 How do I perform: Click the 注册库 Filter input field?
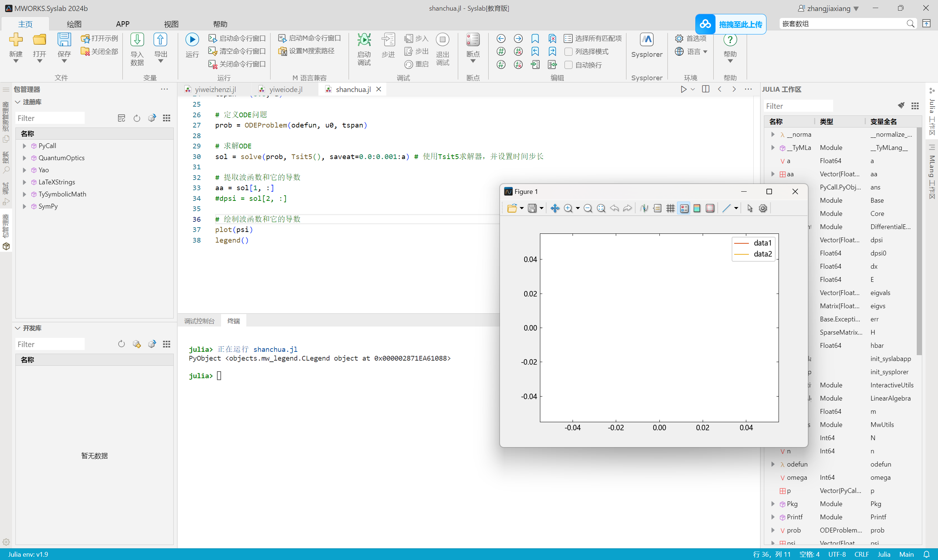pos(50,118)
